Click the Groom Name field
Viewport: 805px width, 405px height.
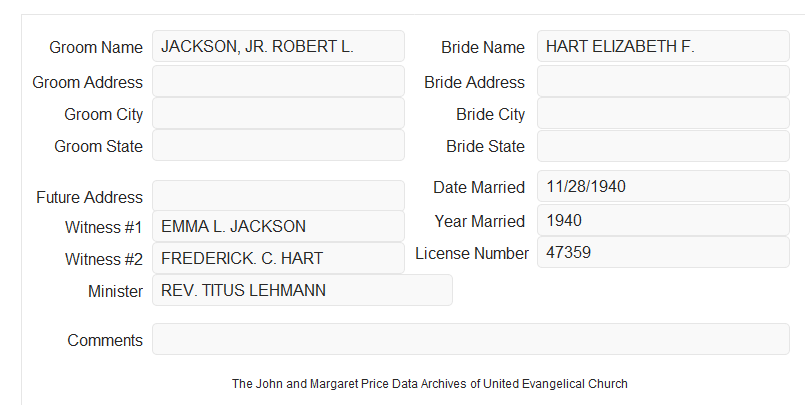pos(278,46)
